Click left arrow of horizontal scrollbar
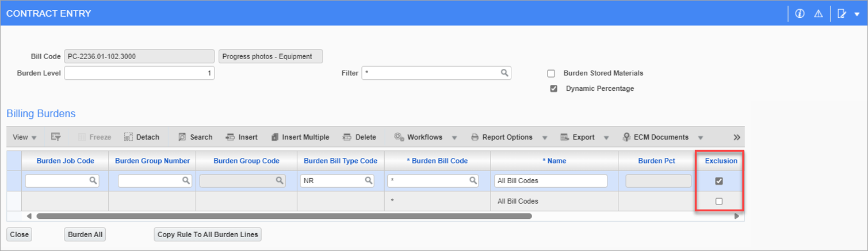This screenshot has width=868, height=251. tap(29, 217)
